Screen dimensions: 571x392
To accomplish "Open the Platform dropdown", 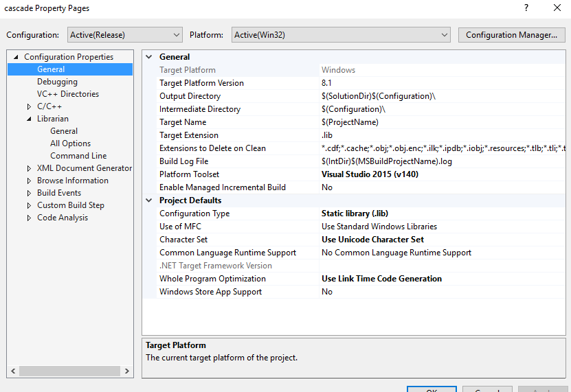I will [x=341, y=35].
